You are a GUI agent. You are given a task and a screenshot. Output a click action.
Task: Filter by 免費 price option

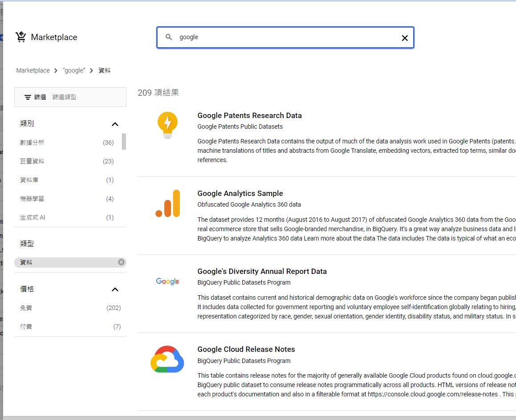tap(26, 308)
